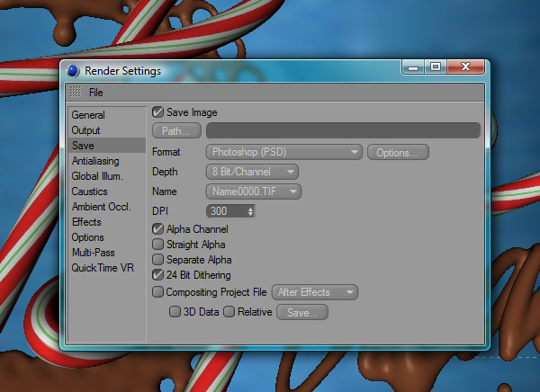Viewport: 540px width, 392px height.
Task: Select the General settings page
Action: pos(88,115)
